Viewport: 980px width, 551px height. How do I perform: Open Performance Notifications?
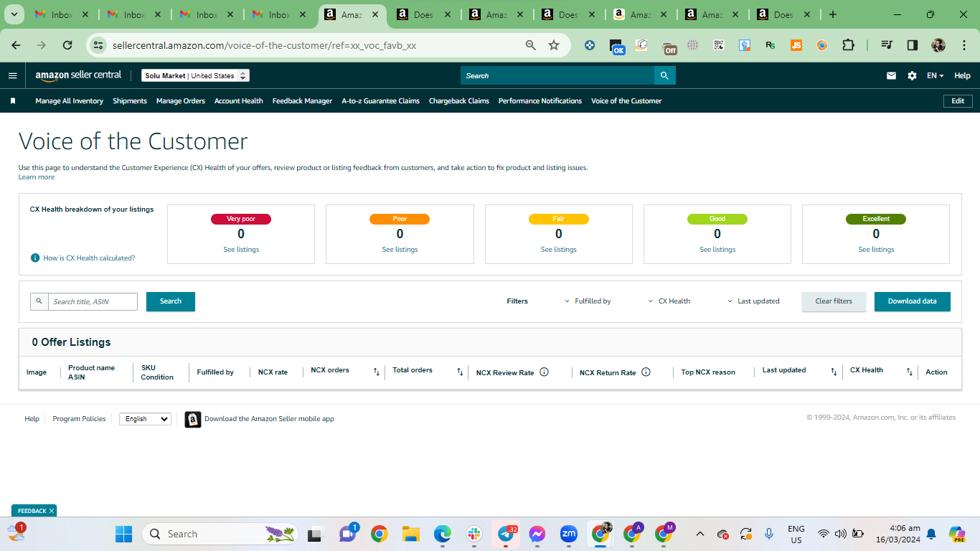coord(540,101)
